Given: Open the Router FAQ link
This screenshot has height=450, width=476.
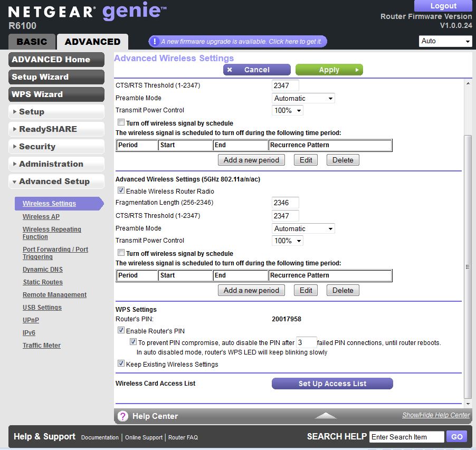Looking at the screenshot, I should tap(183, 437).
